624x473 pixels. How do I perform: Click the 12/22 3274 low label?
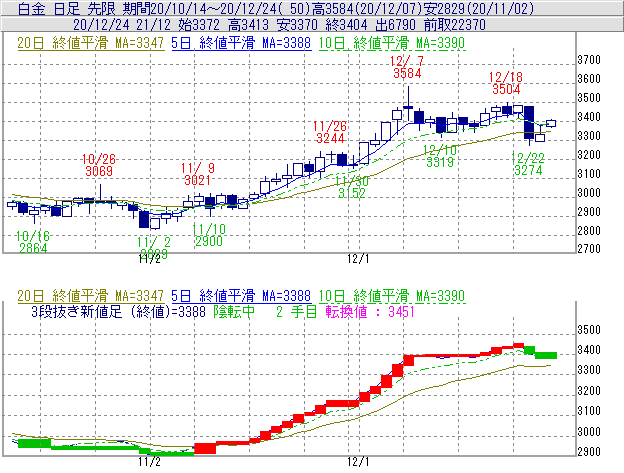(x=528, y=164)
